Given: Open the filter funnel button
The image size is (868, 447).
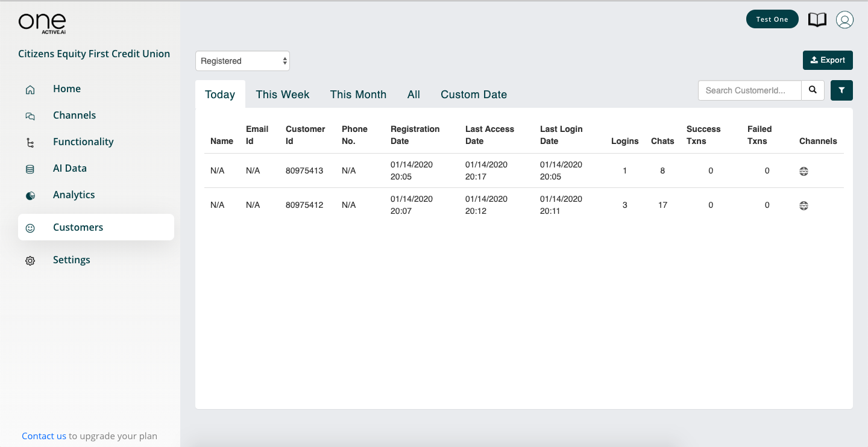Looking at the screenshot, I should [841, 90].
